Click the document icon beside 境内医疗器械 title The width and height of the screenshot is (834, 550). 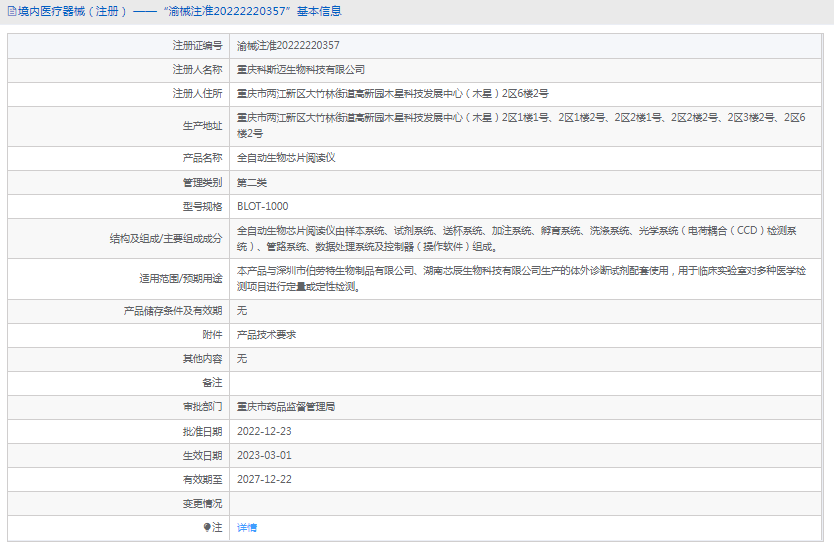12,11
